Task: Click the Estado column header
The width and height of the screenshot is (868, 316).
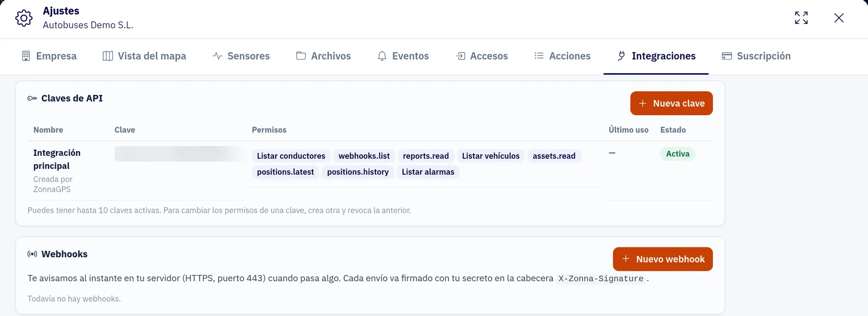Action: pos(673,130)
